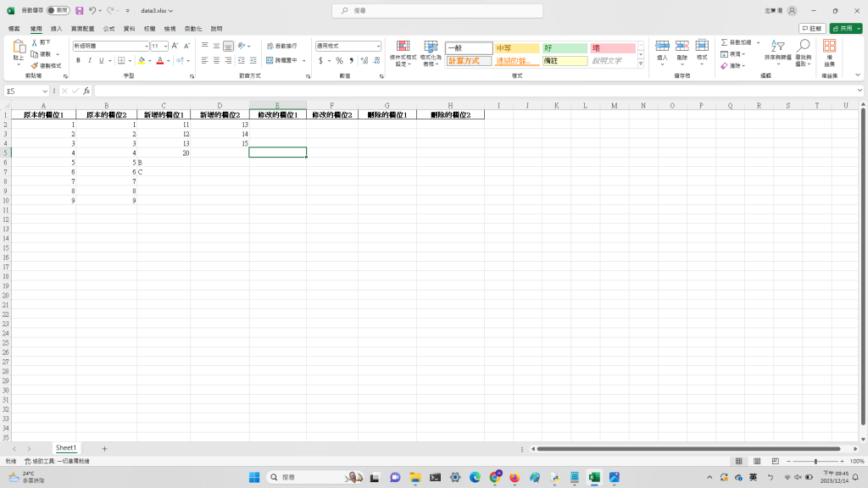Click the Share button

click(x=843, y=28)
